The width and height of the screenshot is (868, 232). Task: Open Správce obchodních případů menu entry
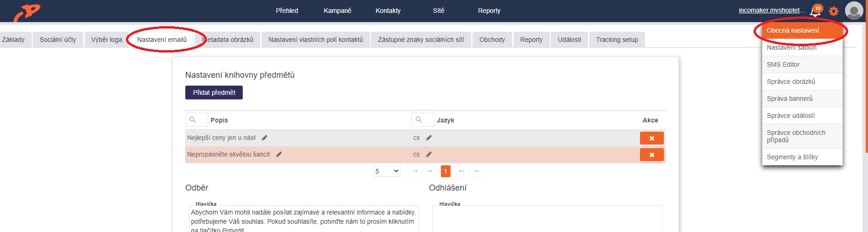pos(802,136)
